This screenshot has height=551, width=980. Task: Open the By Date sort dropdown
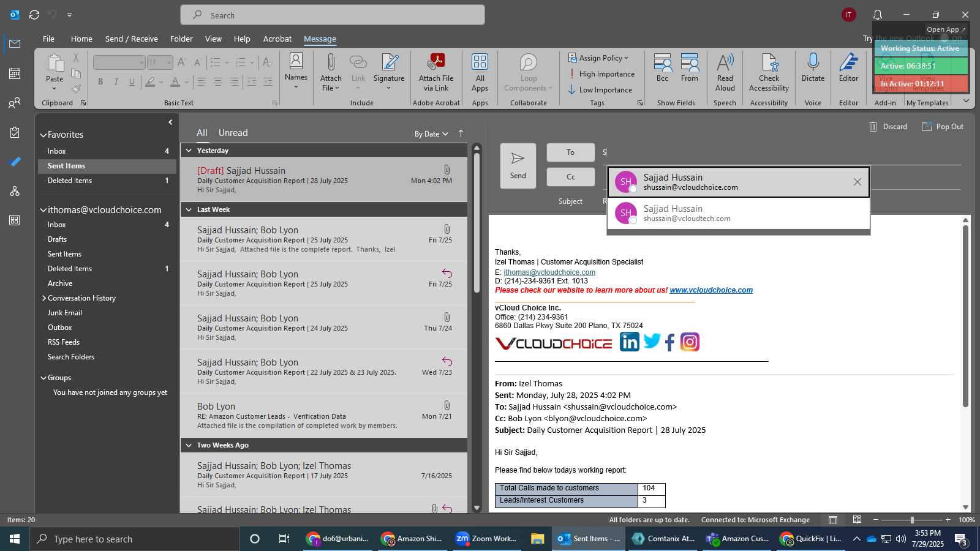[x=431, y=134]
